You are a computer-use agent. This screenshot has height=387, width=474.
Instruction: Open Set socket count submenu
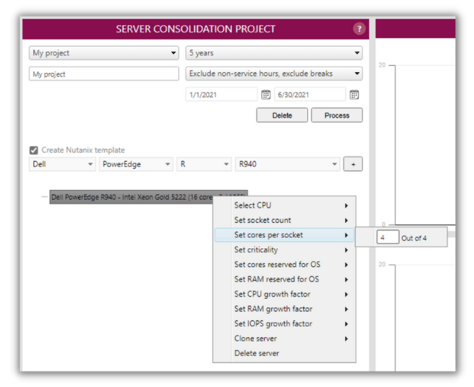[284, 220]
